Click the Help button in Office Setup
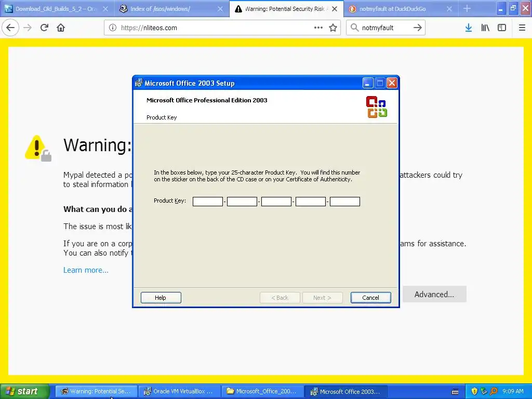 pos(161,298)
